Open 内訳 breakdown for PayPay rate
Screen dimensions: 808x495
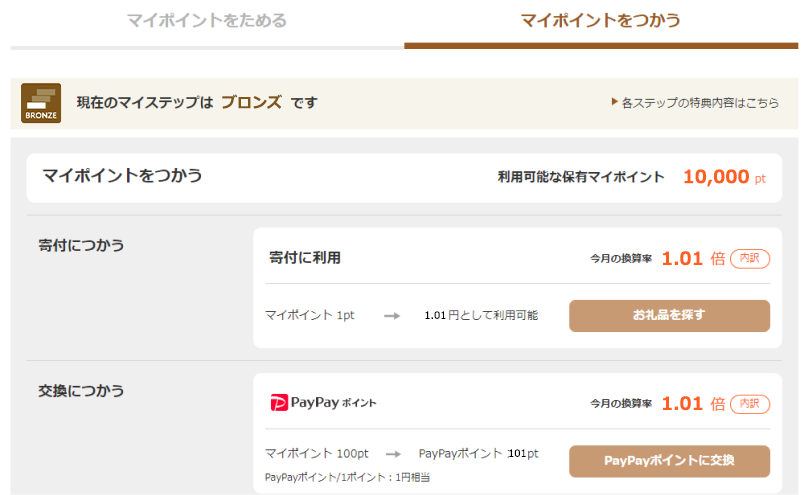click(x=750, y=404)
